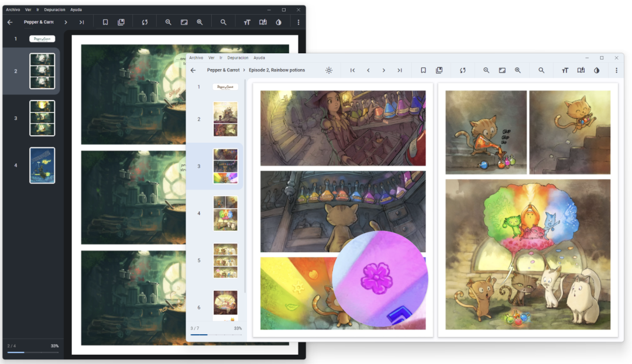The image size is (632, 364).
Task: Jump to last page in dark window
Action: [81, 22]
